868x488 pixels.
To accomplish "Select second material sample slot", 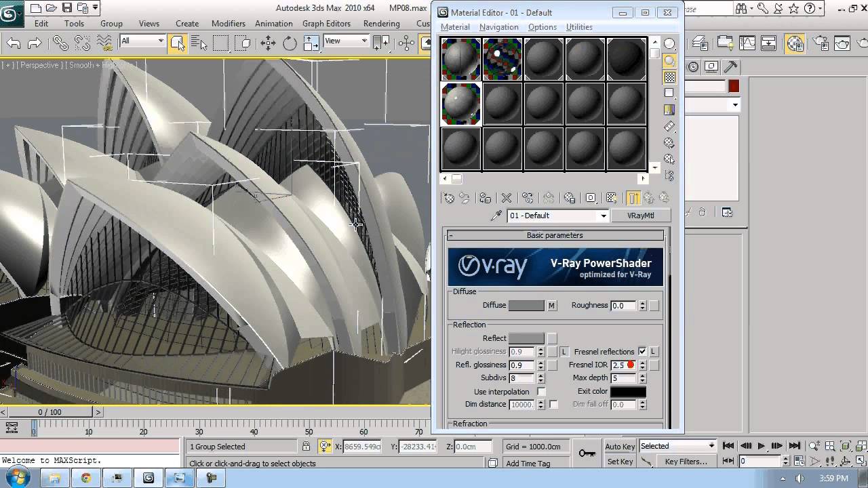I will (502, 59).
